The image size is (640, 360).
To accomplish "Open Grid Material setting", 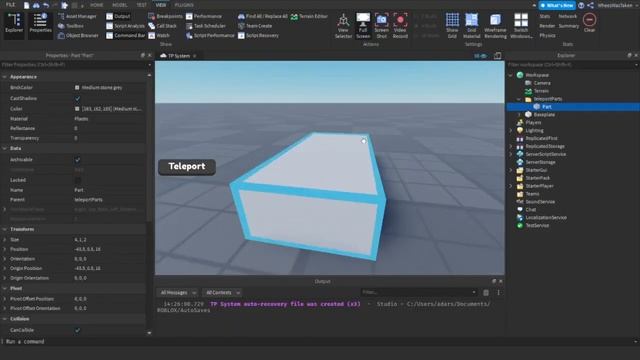I will click(471, 25).
